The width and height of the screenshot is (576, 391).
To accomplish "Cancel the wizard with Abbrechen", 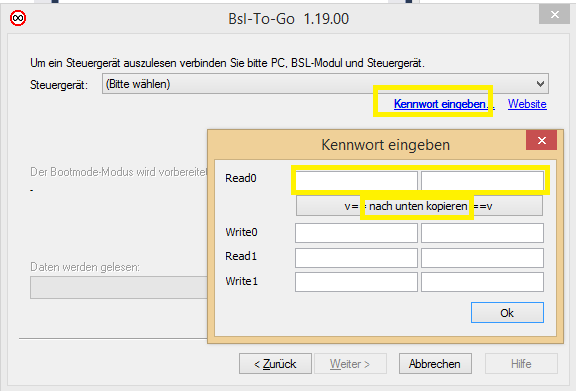I will click(x=435, y=364).
